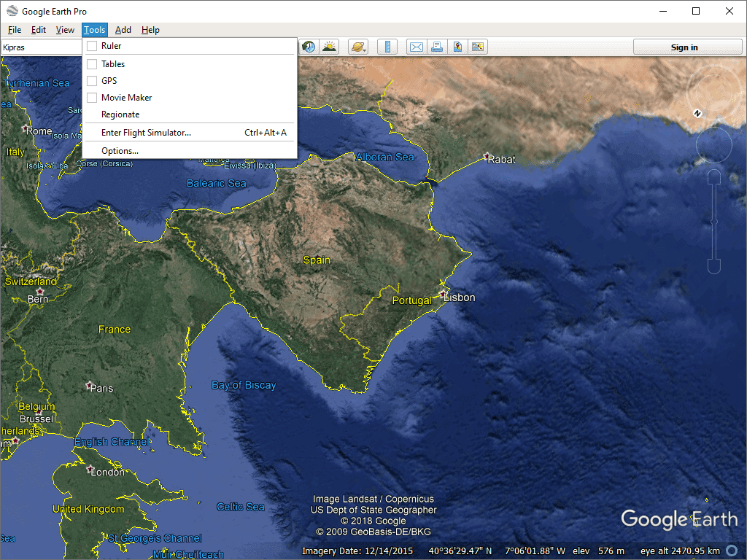Click the bottom end of zoom slider
Image resolution: width=747 pixels, height=560 pixels.
coord(713,266)
